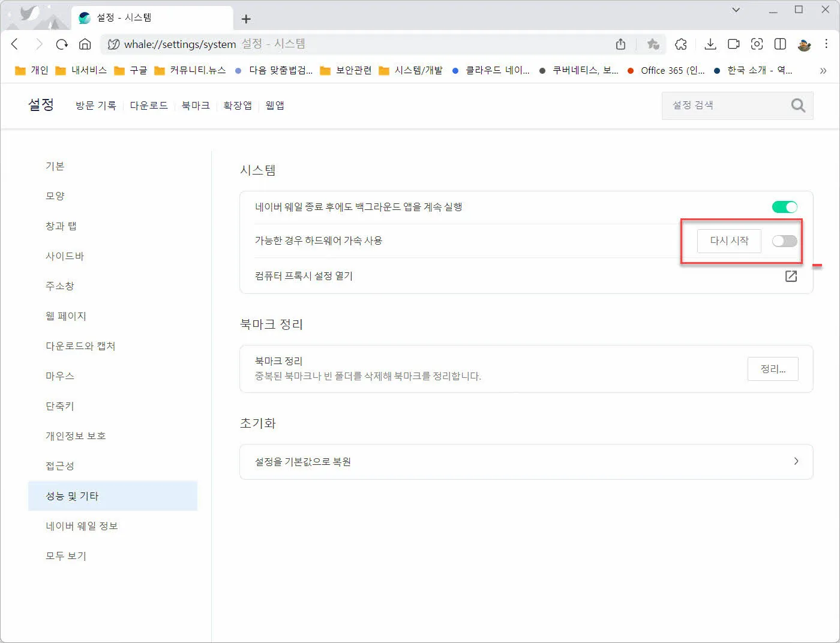Click the 설정 page title
The height and width of the screenshot is (643, 840).
41,105
